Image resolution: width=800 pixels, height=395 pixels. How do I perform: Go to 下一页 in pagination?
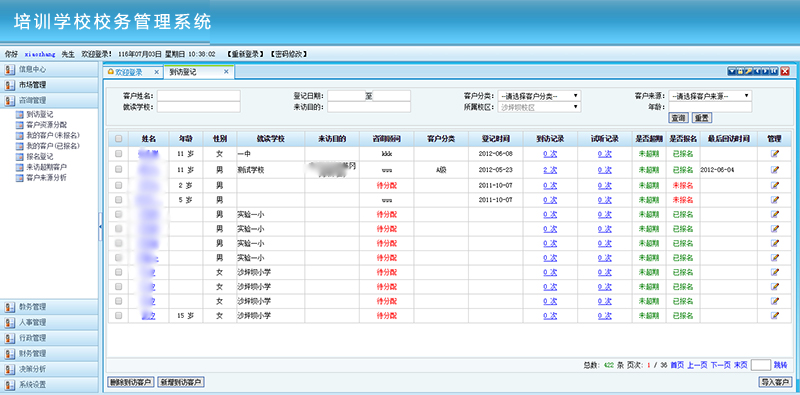[x=720, y=365]
